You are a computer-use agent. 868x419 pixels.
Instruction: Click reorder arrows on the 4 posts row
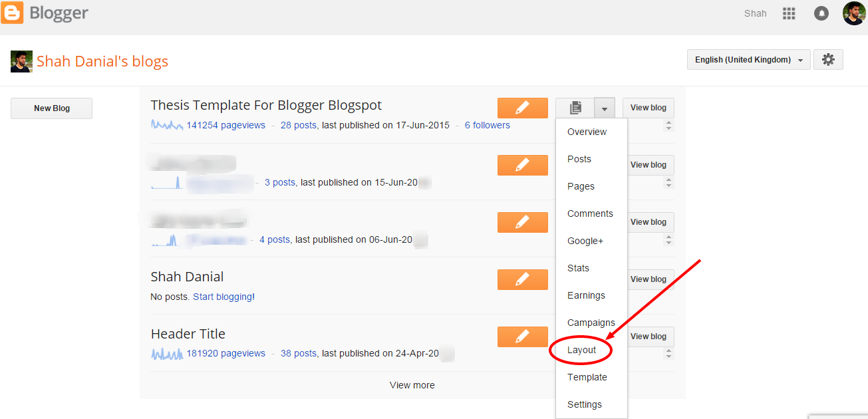point(668,240)
